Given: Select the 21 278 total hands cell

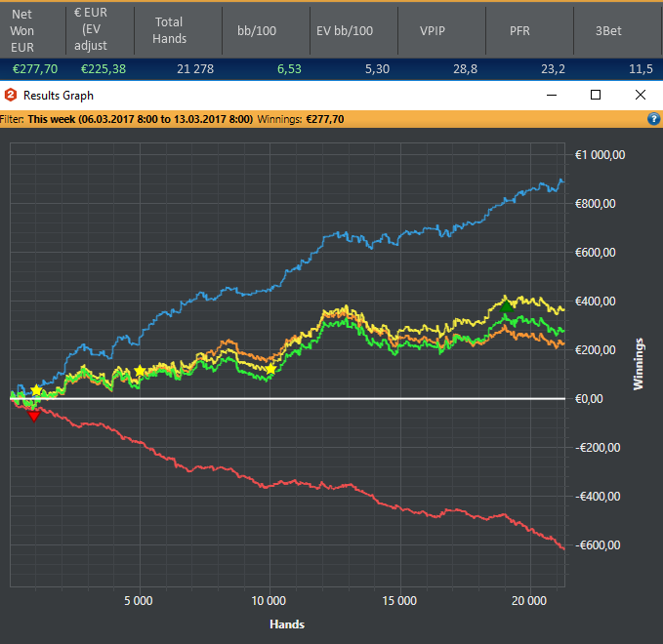Looking at the screenshot, I should coord(195,69).
